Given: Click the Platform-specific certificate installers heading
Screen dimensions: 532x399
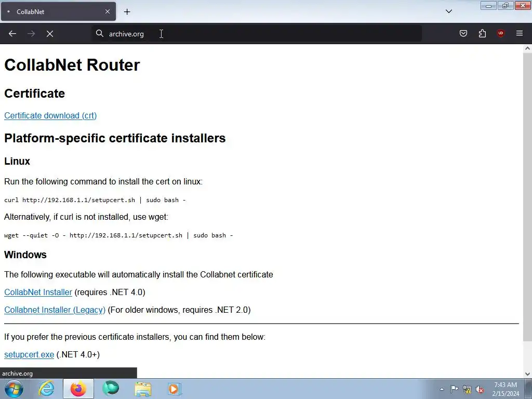Looking at the screenshot, I should point(115,138).
